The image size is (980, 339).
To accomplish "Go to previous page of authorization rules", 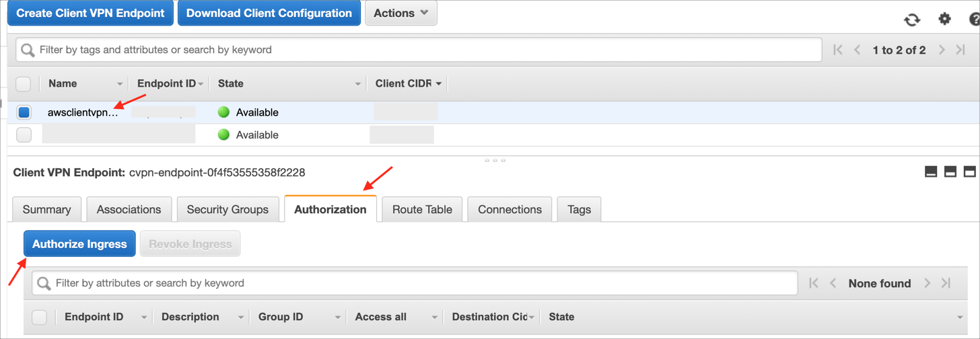I will [833, 283].
